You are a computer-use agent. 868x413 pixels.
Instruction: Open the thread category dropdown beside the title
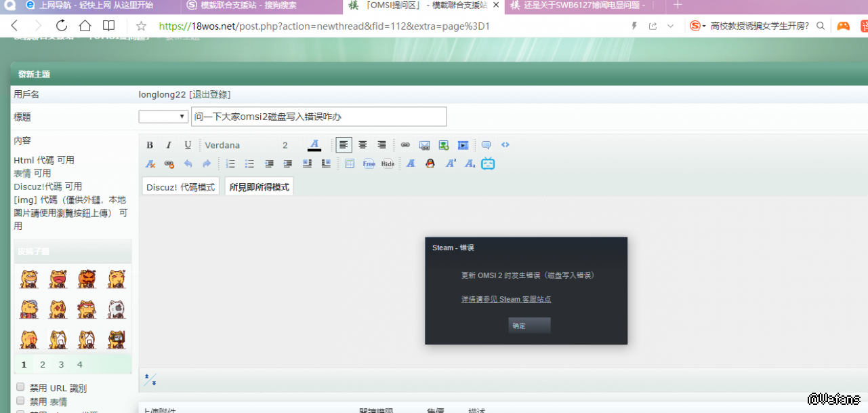point(163,117)
